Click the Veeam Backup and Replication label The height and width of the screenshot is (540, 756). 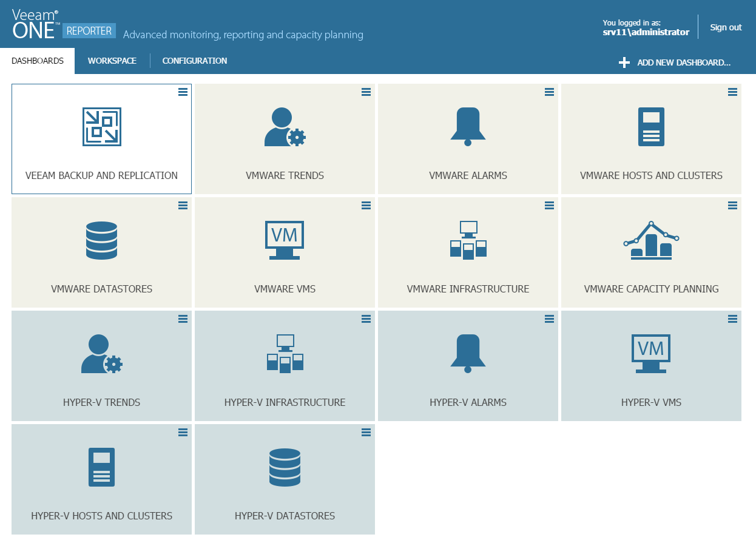[101, 175]
